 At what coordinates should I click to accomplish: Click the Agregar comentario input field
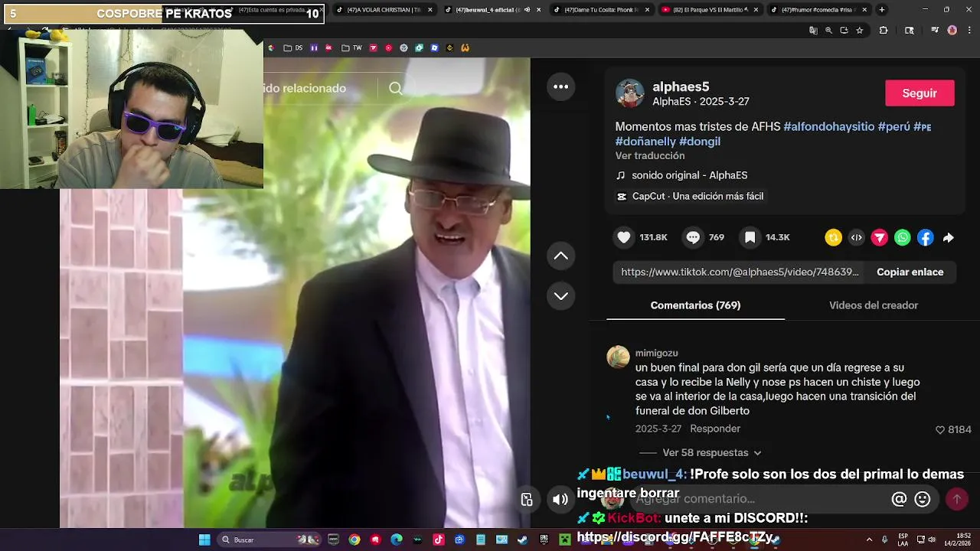758,499
